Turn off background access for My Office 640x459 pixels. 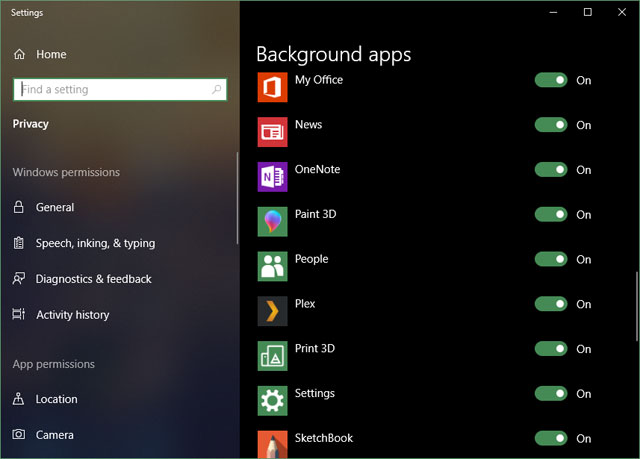551,80
